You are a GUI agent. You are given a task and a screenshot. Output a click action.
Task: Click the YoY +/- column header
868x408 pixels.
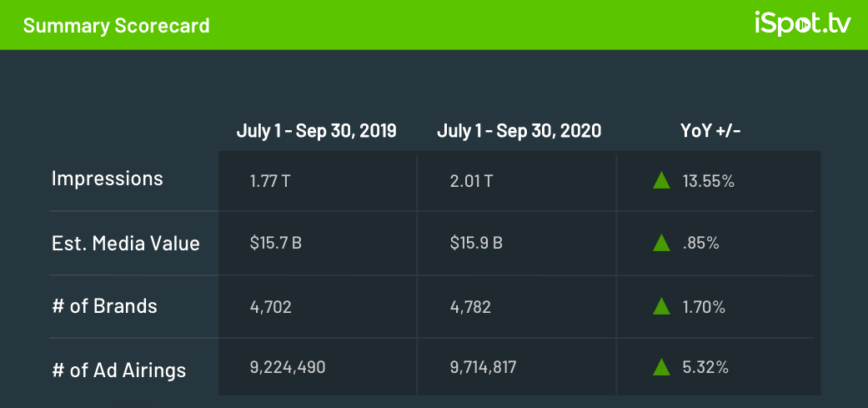tap(710, 131)
